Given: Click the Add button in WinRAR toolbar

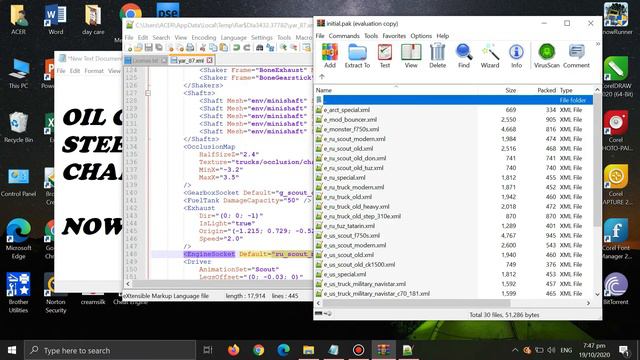Looking at the screenshot, I should pyautogui.click(x=330, y=56).
